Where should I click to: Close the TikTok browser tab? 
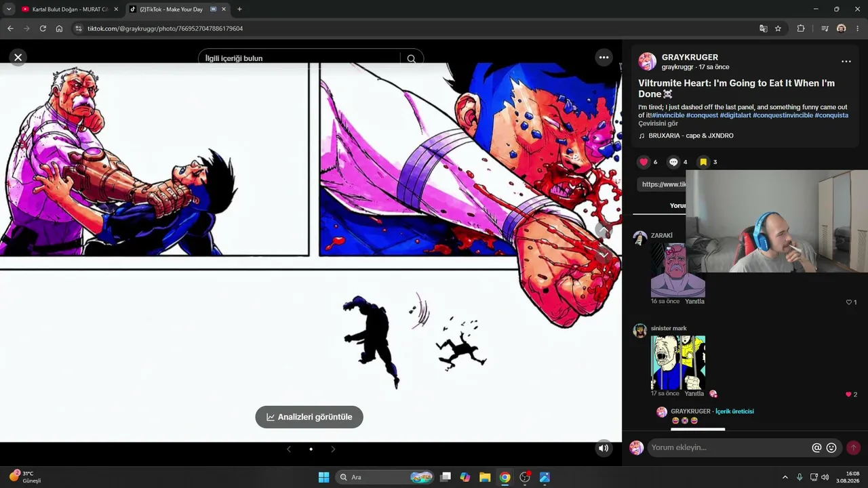[224, 9]
